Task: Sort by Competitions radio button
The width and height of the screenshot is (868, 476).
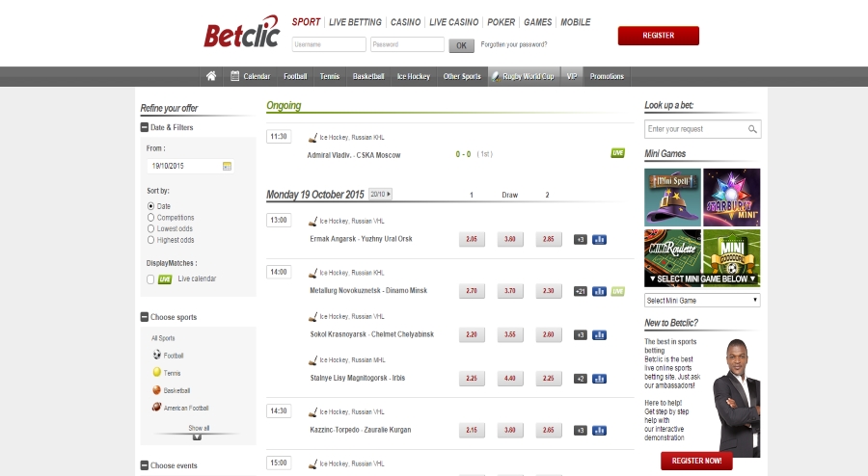Action: click(x=150, y=218)
